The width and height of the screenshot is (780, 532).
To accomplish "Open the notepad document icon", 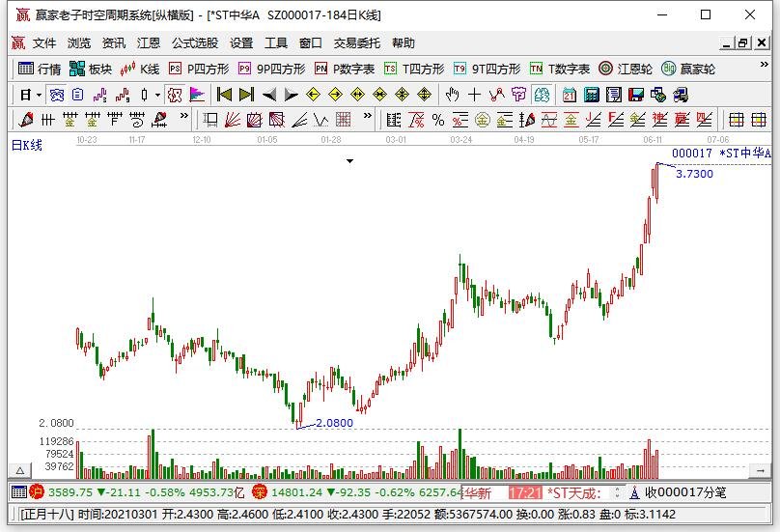I will pos(613,95).
